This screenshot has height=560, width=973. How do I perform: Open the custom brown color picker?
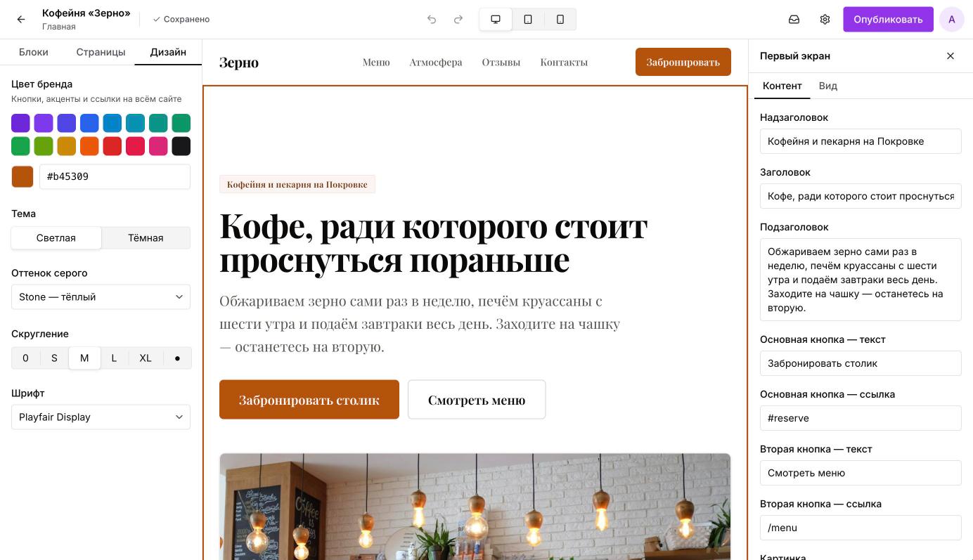(22, 176)
